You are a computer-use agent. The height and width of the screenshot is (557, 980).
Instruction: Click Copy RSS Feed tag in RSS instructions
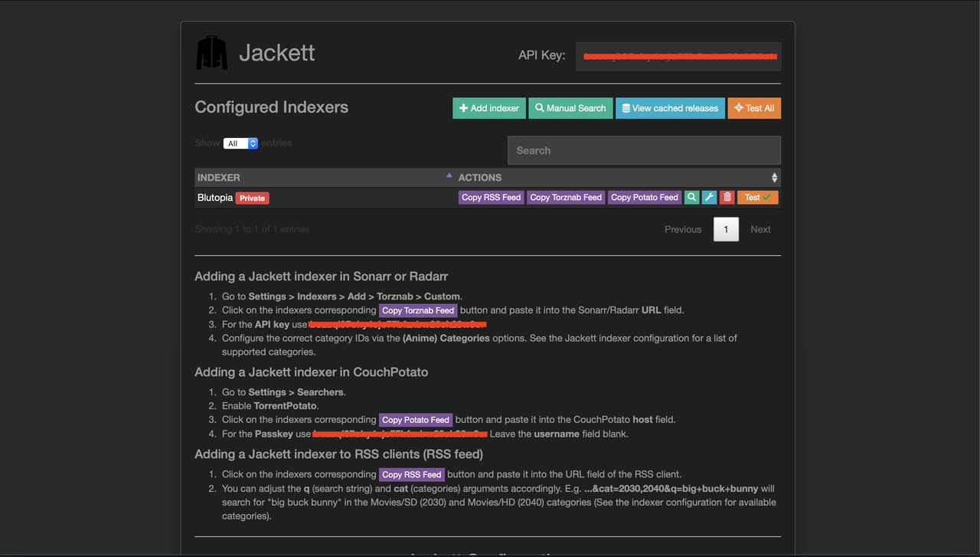(x=412, y=474)
